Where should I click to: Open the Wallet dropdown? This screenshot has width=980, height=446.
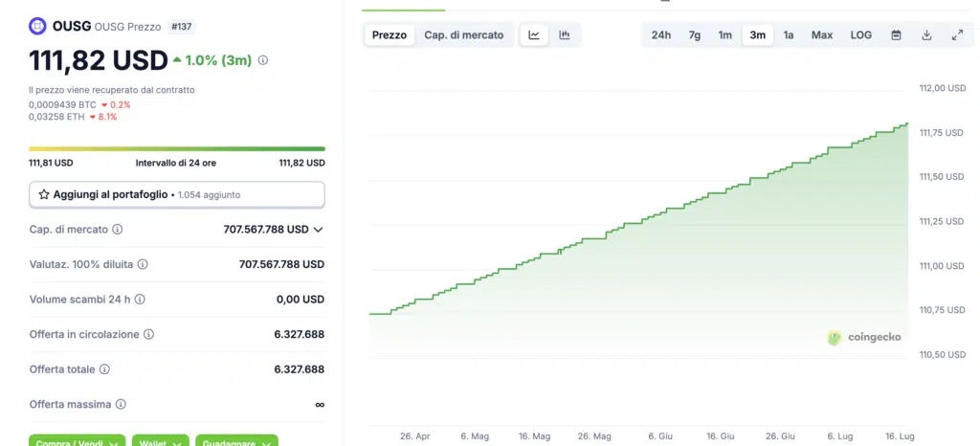(x=159, y=442)
